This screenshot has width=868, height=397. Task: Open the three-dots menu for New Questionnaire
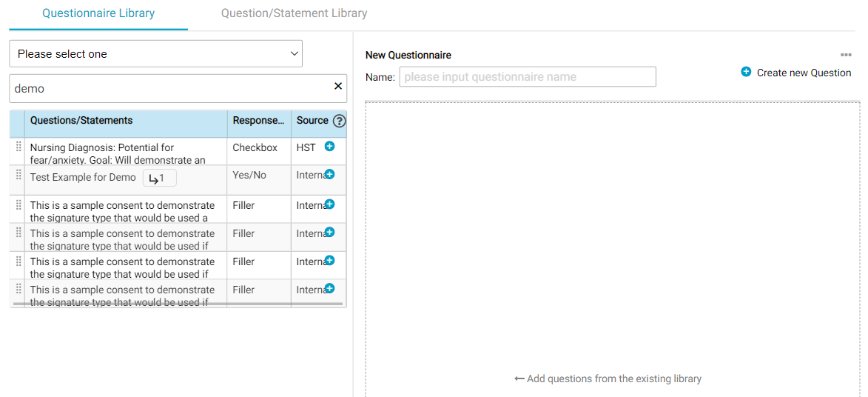pos(846,55)
